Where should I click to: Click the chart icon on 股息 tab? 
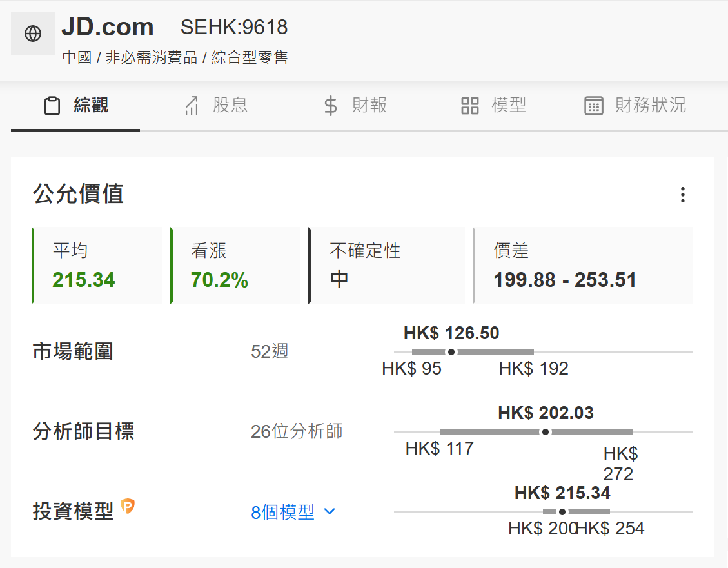(192, 105)
